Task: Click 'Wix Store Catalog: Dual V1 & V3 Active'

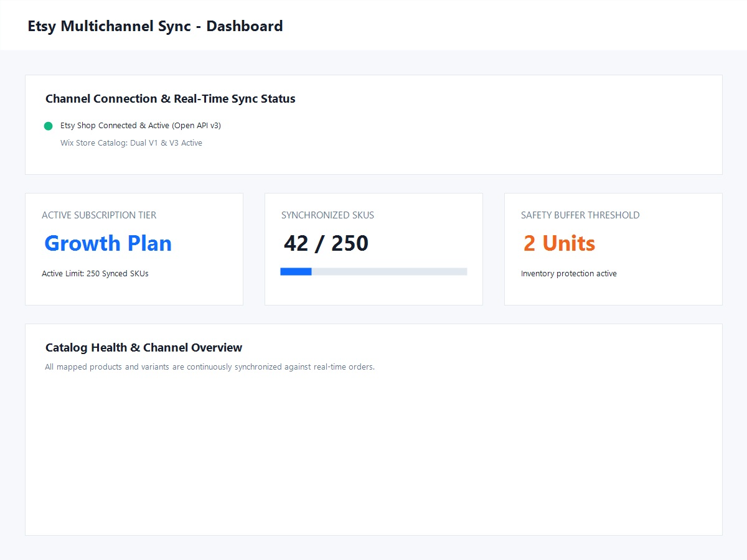Action: (131, 143)
